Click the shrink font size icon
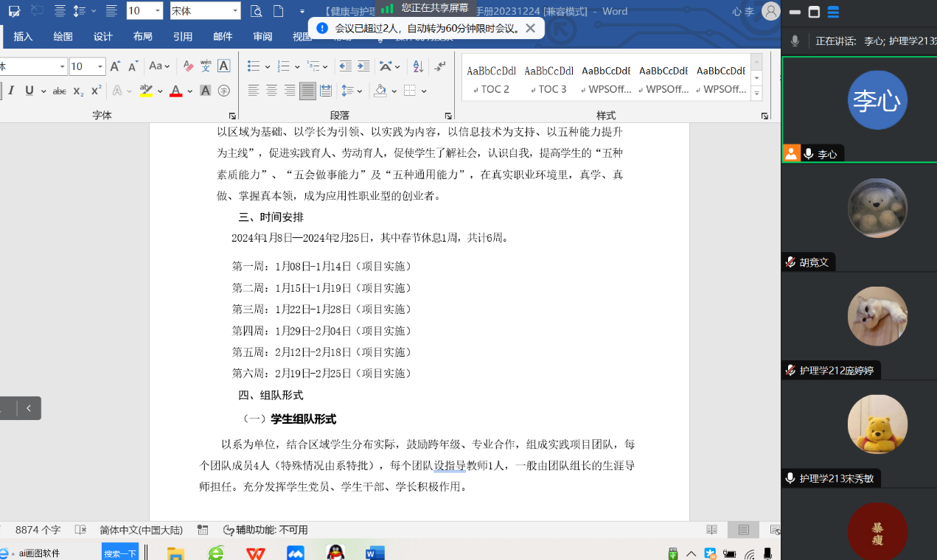 tap(133, 66)
